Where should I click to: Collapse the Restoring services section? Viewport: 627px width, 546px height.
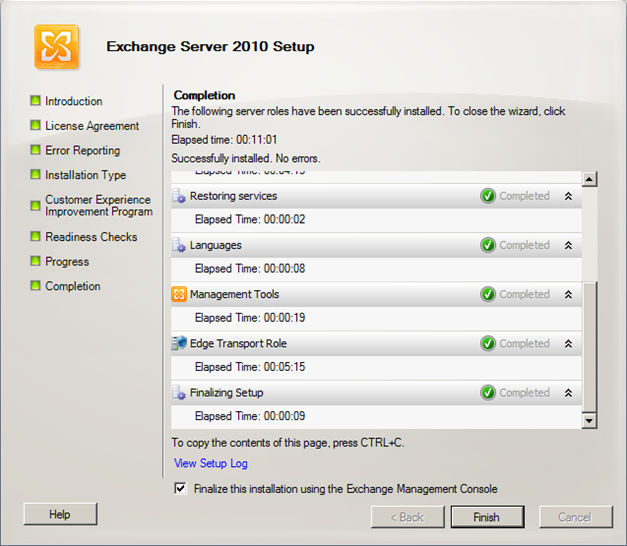(x=568, y=196)
